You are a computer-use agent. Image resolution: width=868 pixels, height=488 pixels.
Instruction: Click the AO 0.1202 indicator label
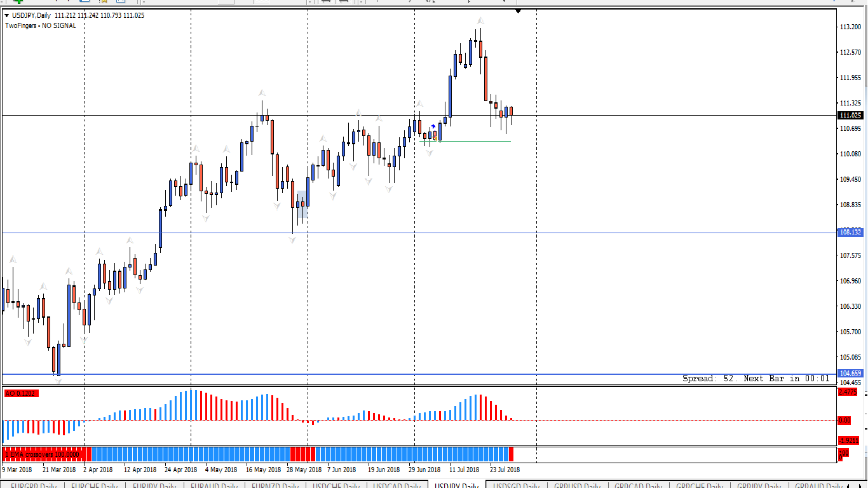22,393
